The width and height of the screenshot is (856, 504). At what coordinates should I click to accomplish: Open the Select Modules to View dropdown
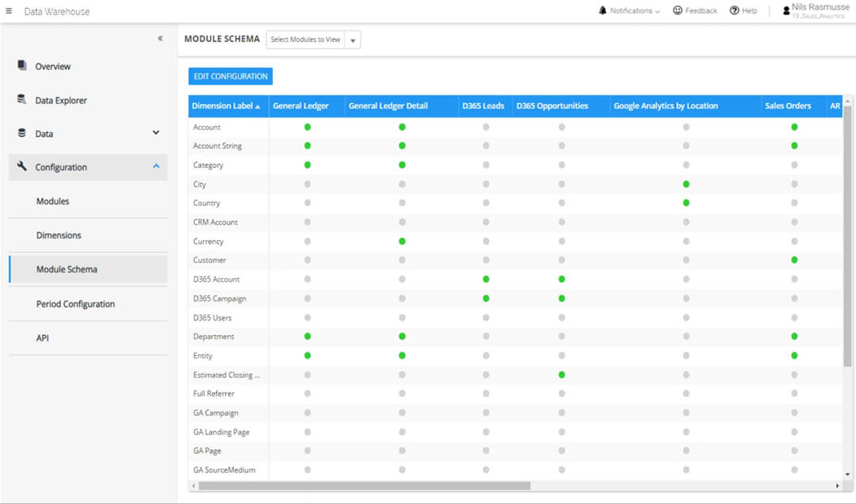[x=313, y=40]
